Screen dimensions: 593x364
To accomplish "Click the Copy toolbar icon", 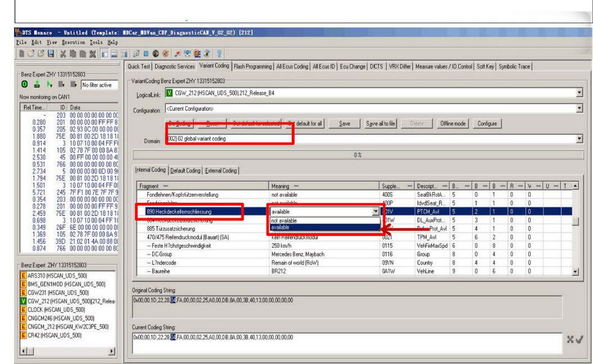I will (x=72, y=54).
